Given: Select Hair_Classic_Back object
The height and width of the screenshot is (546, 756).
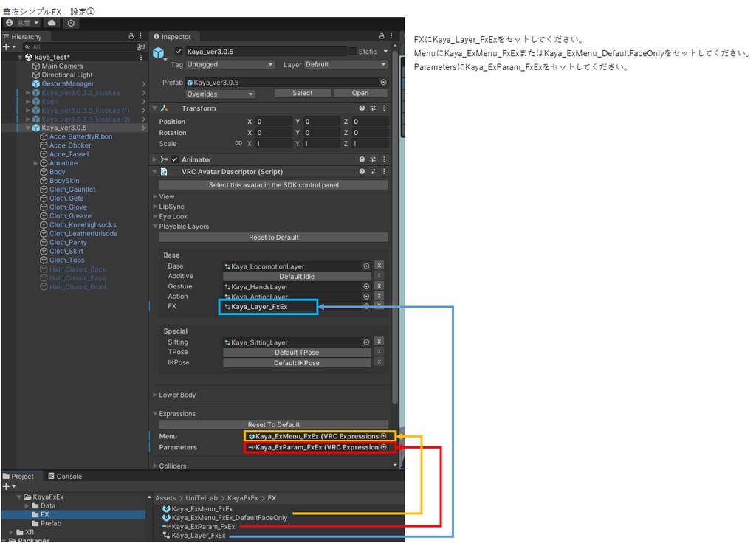Looking at the screenshot, I should click(77, 269).
